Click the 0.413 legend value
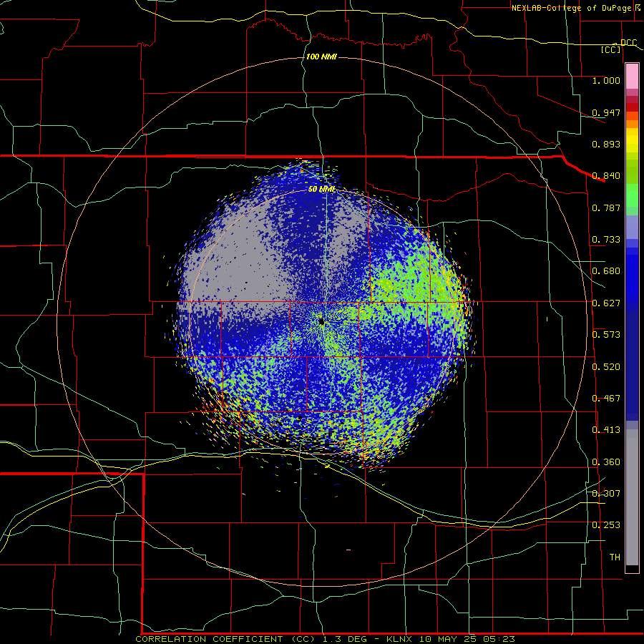Screen dimensions: 644x644 [606, 430]
